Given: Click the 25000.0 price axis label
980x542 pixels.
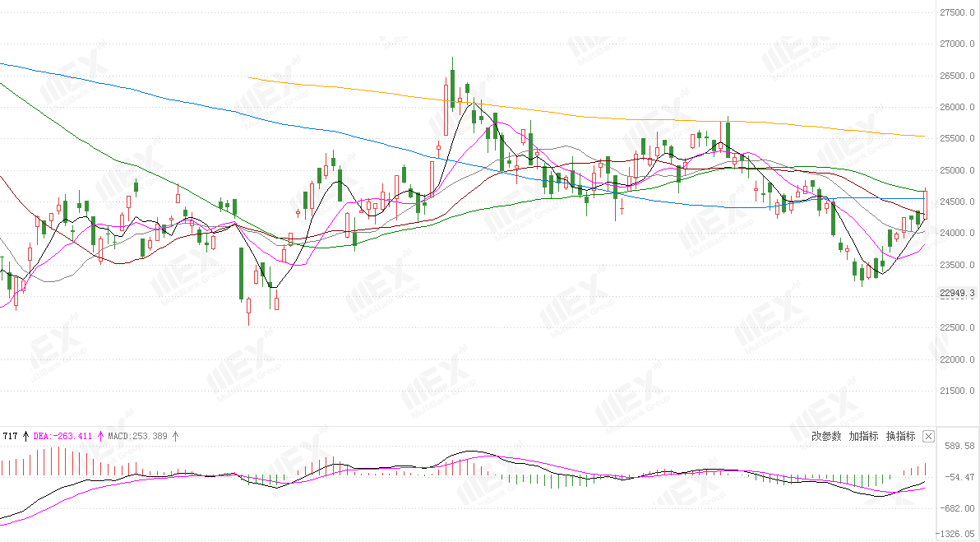Looking at the screenshot, I should (957, 170).
